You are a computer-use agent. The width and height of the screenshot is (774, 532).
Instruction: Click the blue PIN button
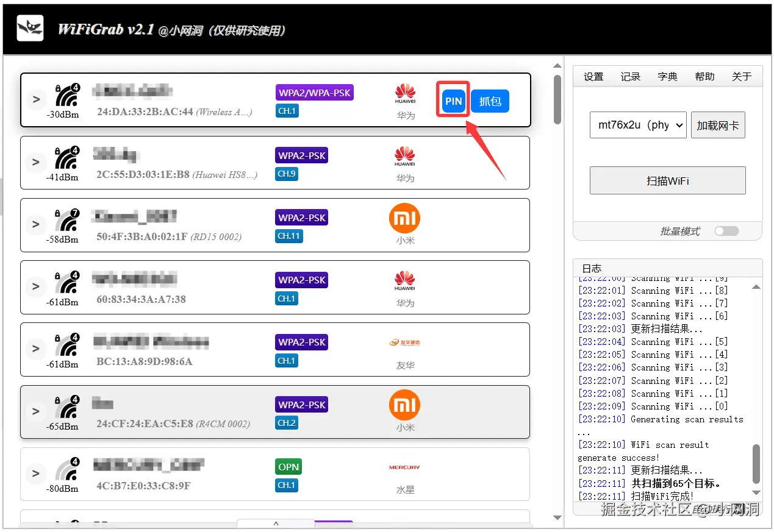[454, 101]
